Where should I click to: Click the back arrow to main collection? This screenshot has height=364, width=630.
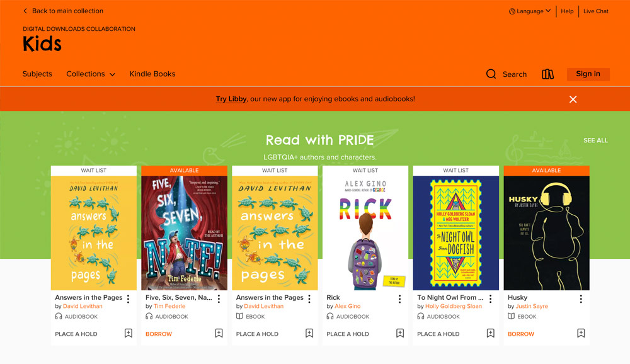click(x=25, y=11)
